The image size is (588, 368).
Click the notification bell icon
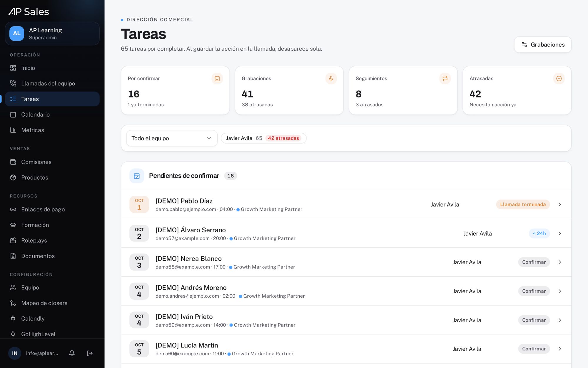pos(72,353)
